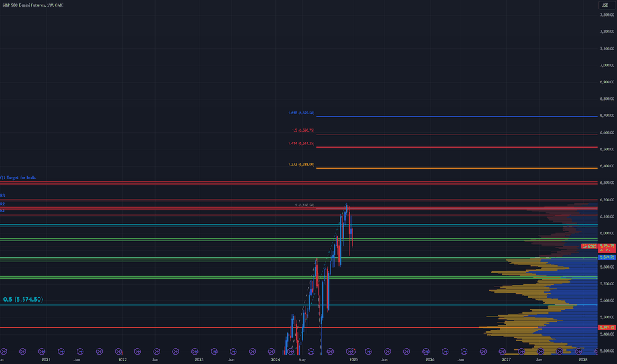Screen dimensions: 617x364
Task: Click the blue 5,859.75 price tag
Action: pyautogui.click(x=607, y=257)
